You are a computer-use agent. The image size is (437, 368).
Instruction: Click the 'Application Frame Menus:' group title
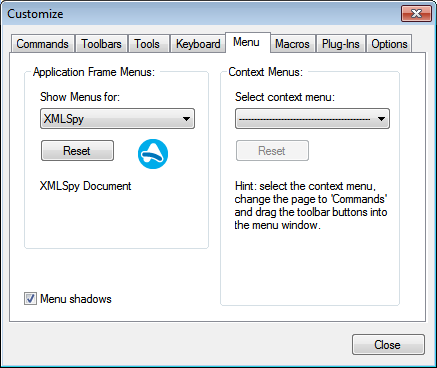pos(94,72)
